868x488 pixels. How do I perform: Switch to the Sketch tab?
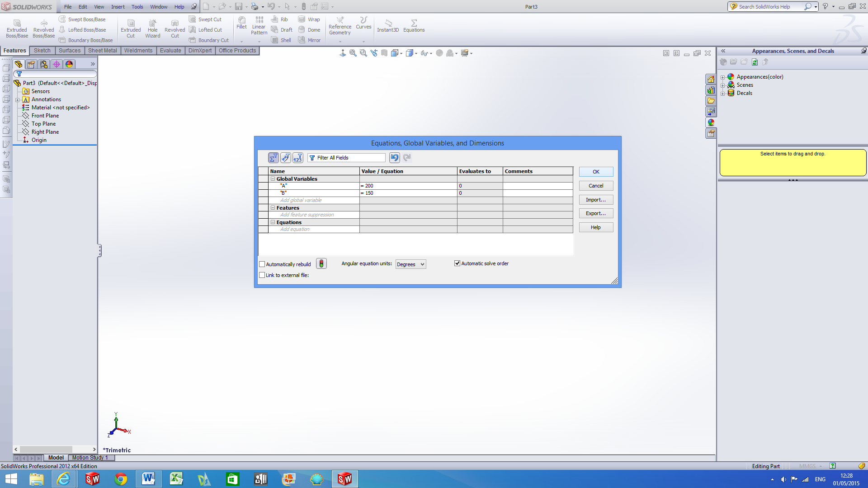[x=42, y=51]
